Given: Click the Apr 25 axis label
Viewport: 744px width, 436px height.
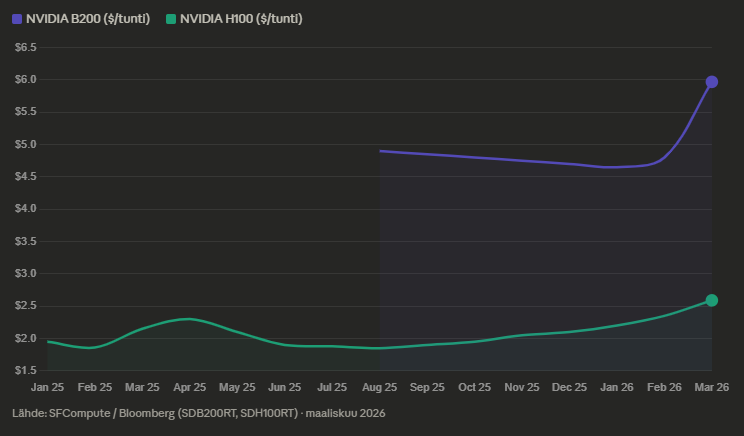Looking at the screenshot, I should 190,387.
